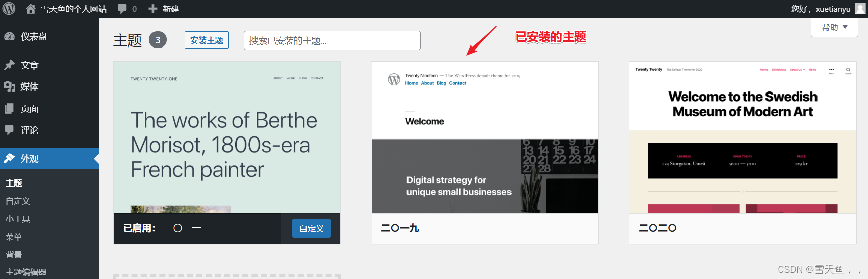Click the theme count badge 3
The image size is (868, 279).
point(158,40)
